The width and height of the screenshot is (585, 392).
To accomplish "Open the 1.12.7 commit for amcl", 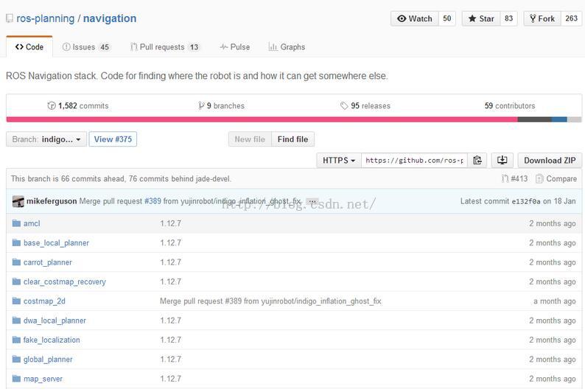I will (170, 223).
